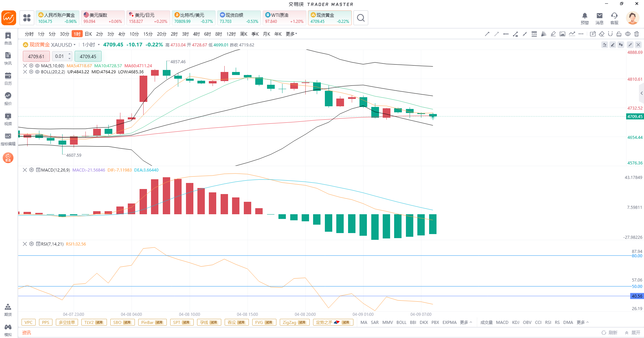
Task: Click the green 4709.45 buy price button
Action: click(88, 57)
